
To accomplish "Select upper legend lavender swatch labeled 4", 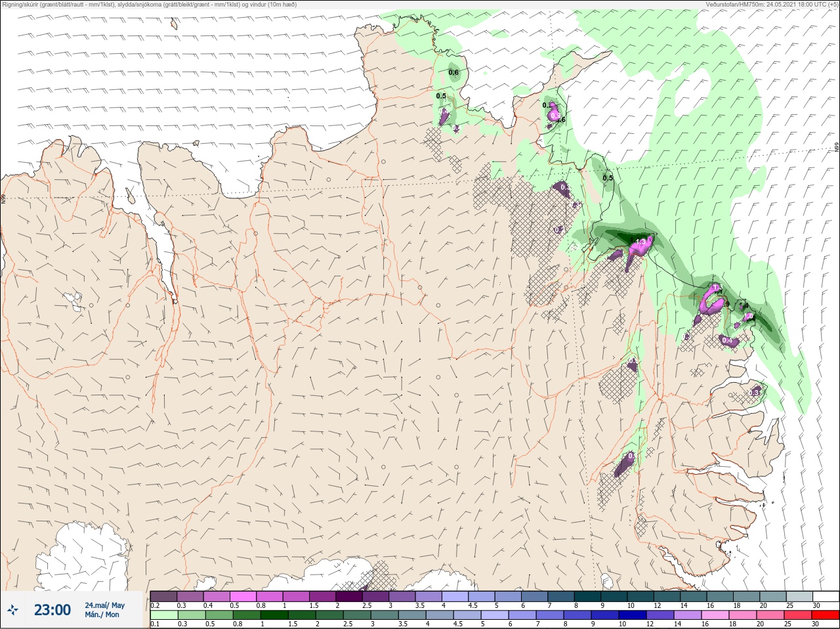I will coord(455,596).
